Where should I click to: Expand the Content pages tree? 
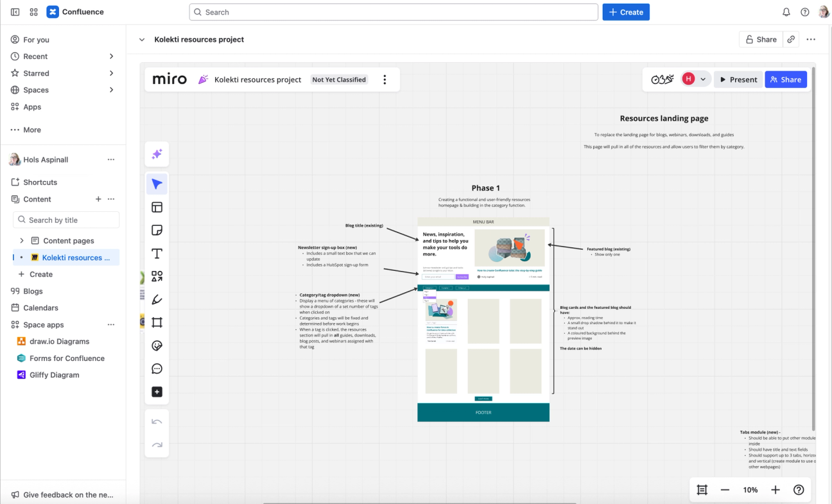[x=21, y=240]
